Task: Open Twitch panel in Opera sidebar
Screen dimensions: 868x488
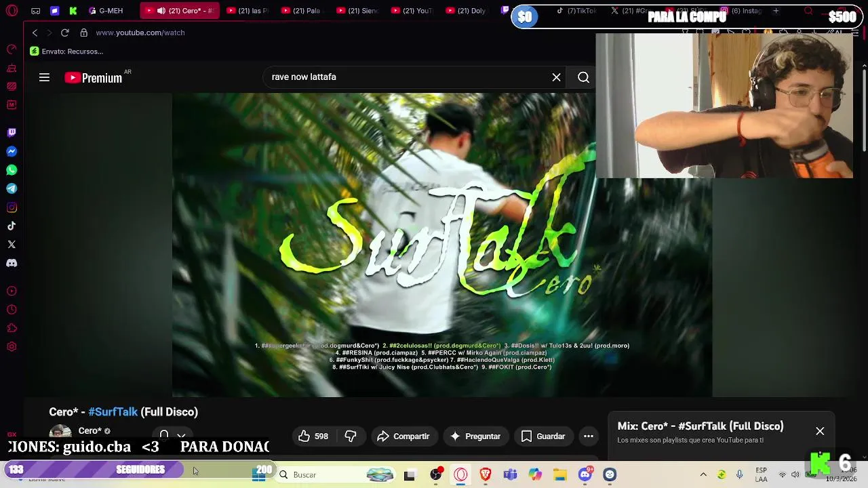Action: 12,133
